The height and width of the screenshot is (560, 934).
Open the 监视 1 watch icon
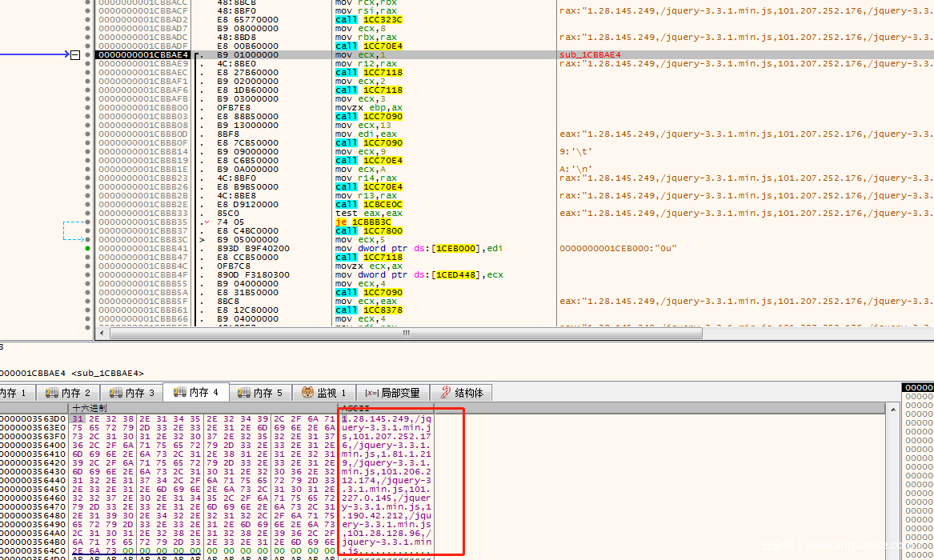click(x=308, y=393)
